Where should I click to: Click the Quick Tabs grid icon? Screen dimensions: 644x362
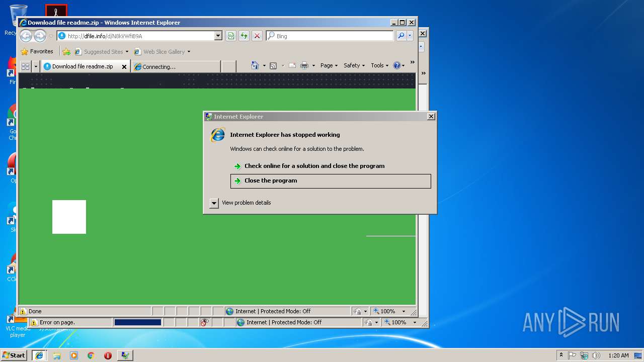25,66
